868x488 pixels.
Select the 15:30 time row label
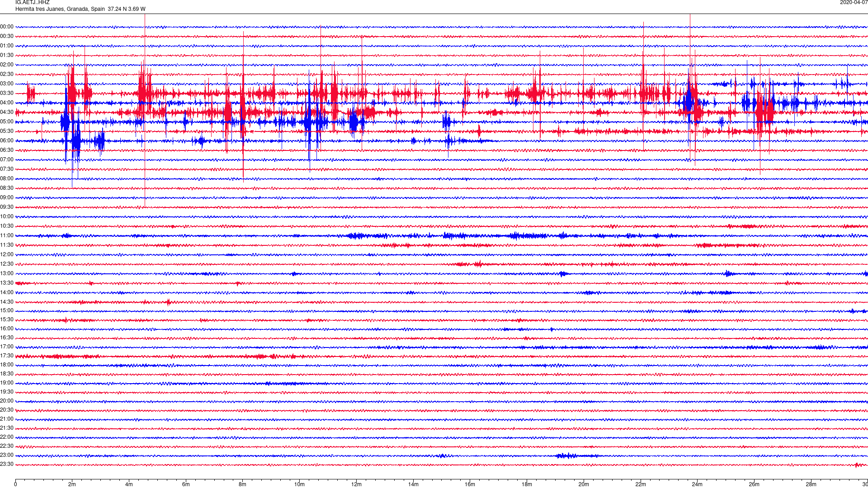click(7, 319)
